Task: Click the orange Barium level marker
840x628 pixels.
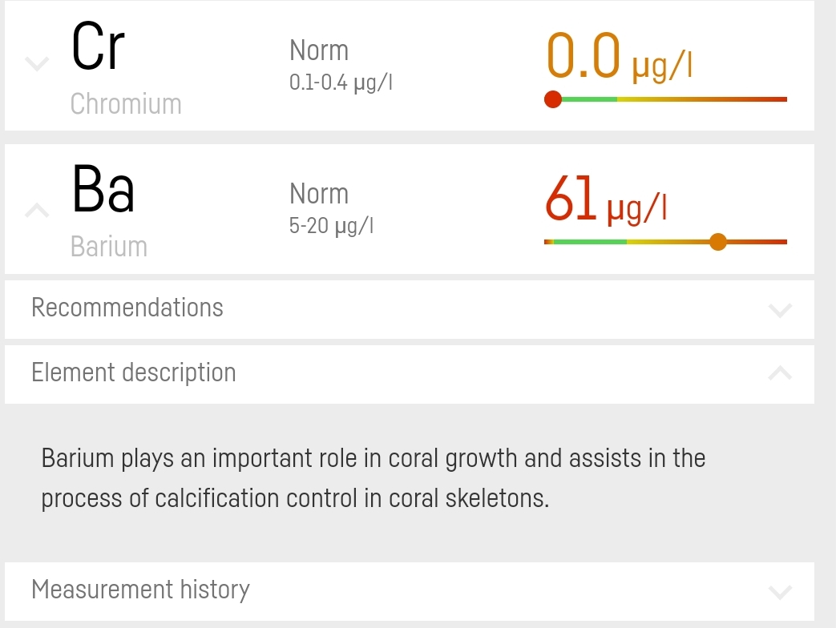Action: coord(718,242)
